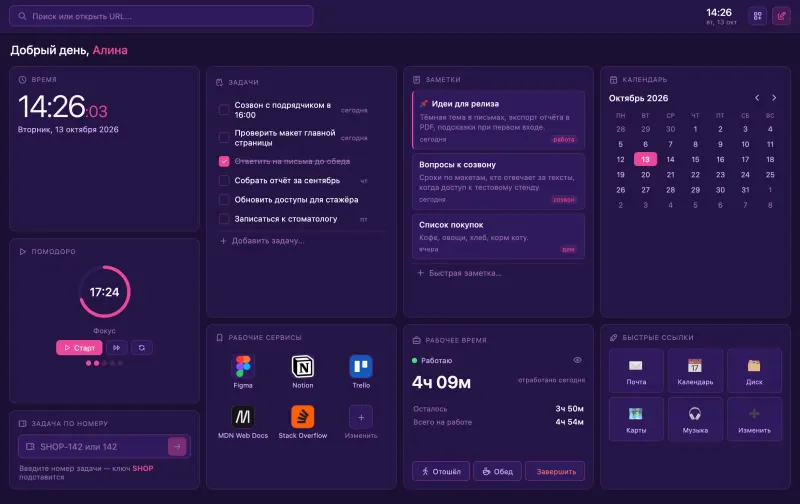
Task: Focus the search or open URL bar
Action: pyautogui.click(x=161, y=16)
